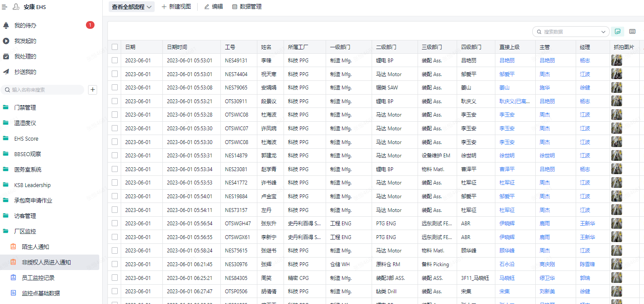Open 陌生人通知 form icon in sidebar
Screen dimensions: 644x304
pos(13,247)
